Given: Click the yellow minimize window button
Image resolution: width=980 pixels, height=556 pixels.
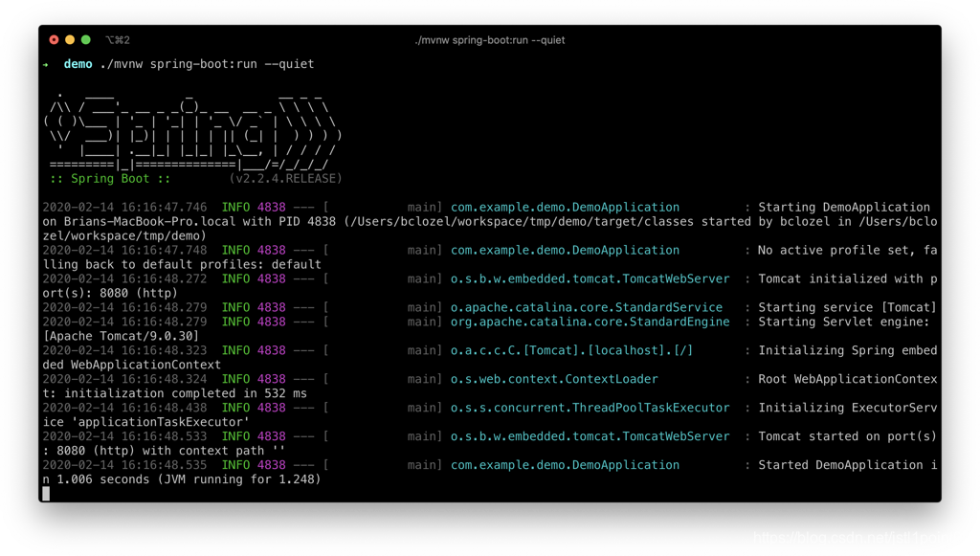Looking at the screenshot, I should click(70, 40).
